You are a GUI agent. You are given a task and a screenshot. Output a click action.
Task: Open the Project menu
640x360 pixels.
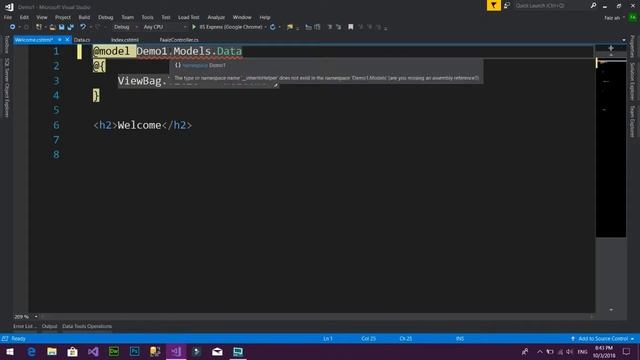(x=62, y=17)
